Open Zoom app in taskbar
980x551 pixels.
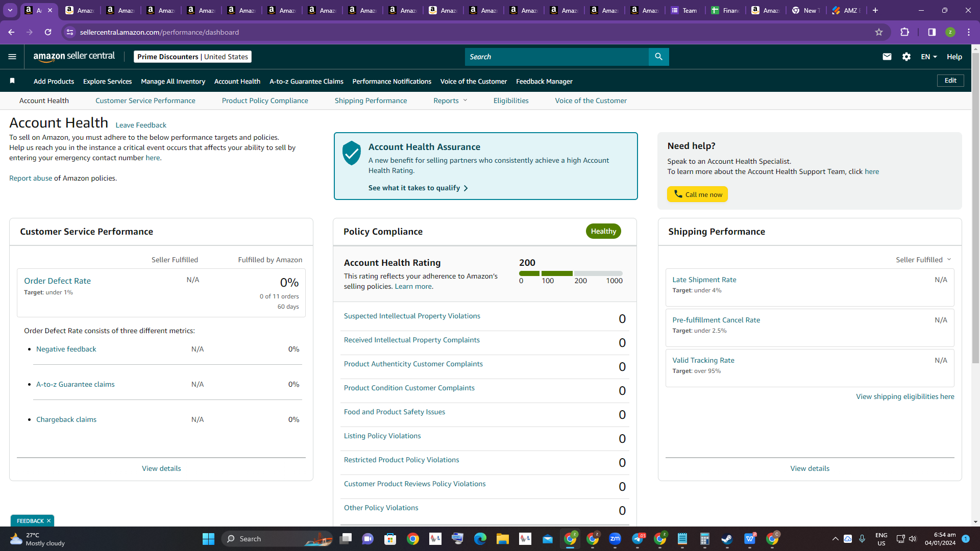[x=615, y=539]
